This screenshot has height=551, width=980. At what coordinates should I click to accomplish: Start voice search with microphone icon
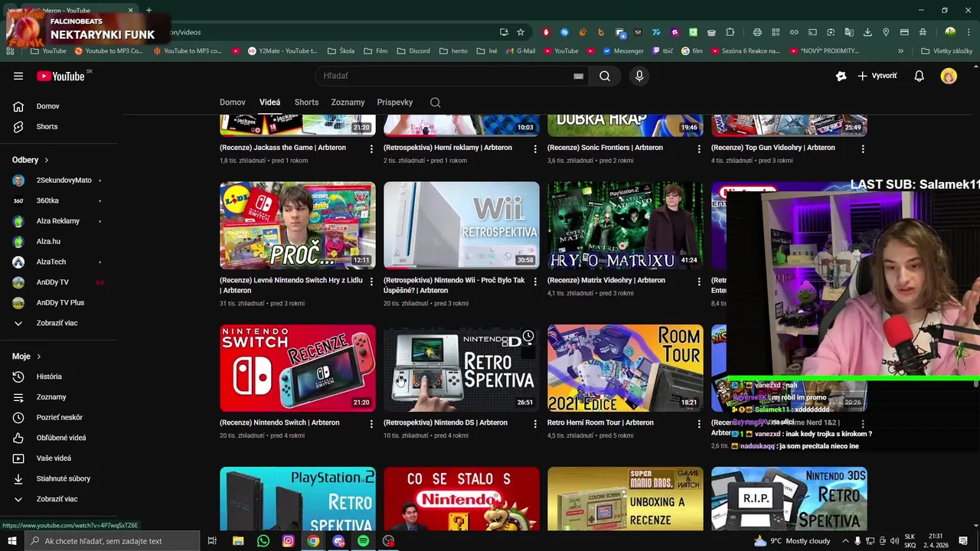click(x=639, y=76)
